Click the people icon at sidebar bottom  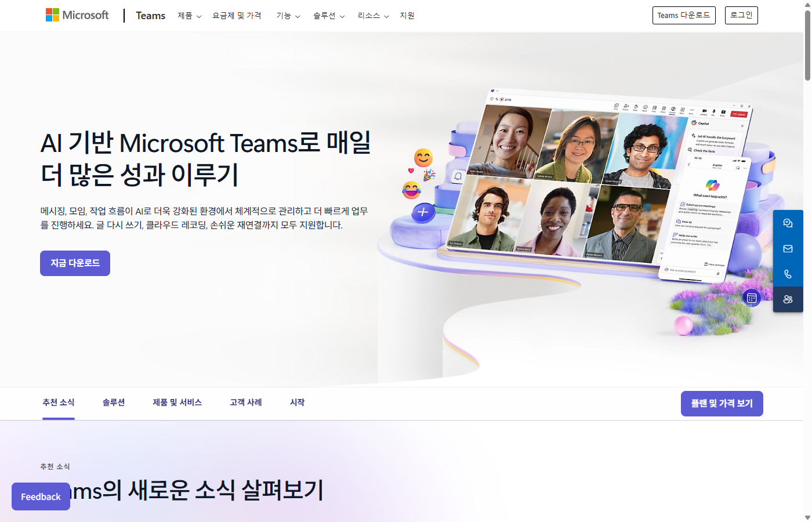click(x=788, y=299)
